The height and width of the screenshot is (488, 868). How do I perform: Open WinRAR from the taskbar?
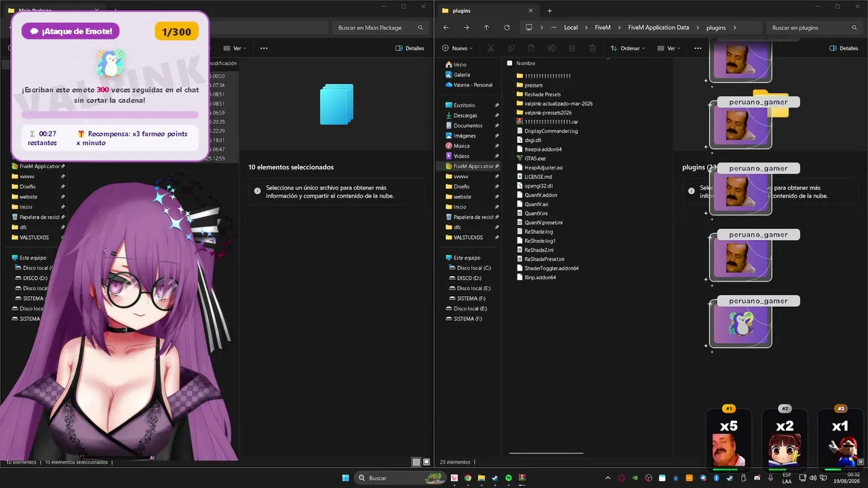click(522, 478)
